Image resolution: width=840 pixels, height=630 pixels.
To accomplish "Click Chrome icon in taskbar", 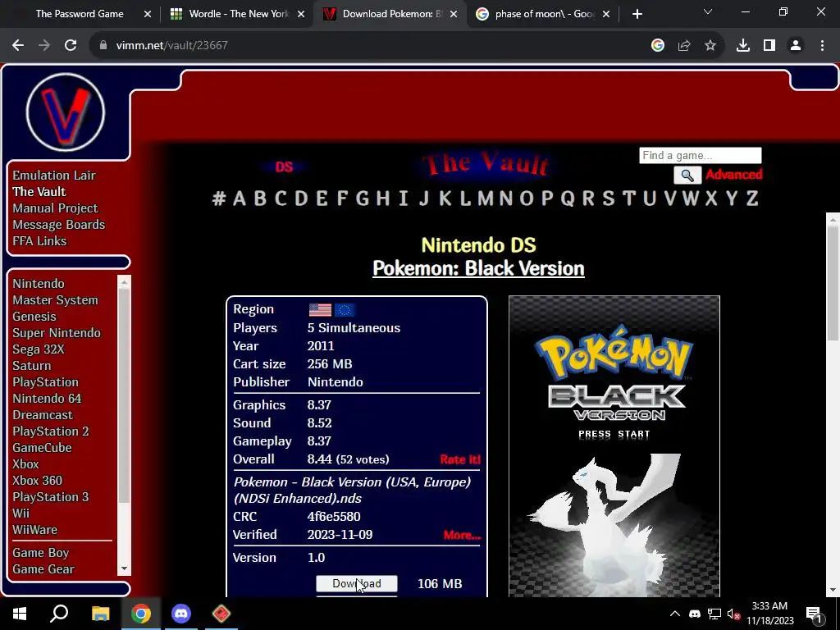I will coord(141,614).
